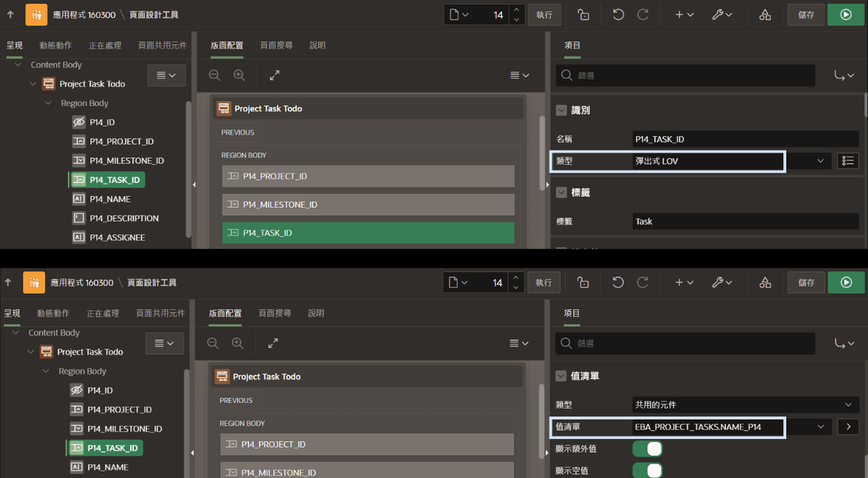The width and height of the screenshot is (868, 478).
Task: Toggle the 顯示空值 switch
Action: point(647,471)
